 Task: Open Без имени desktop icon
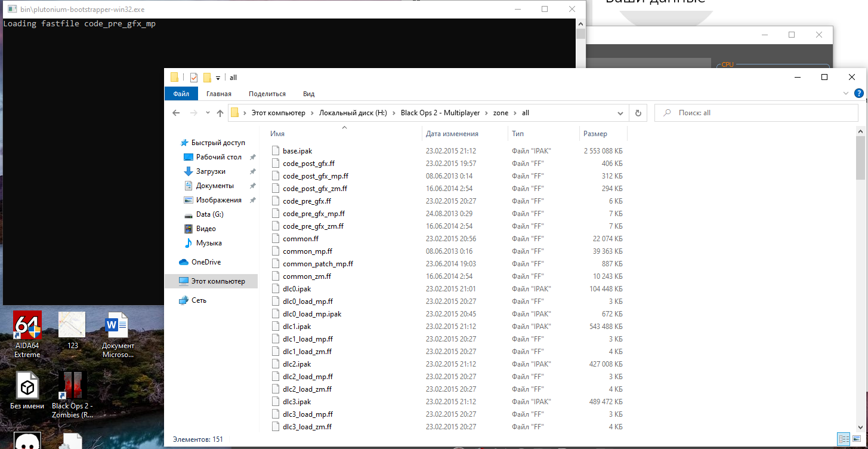(27, 391)
